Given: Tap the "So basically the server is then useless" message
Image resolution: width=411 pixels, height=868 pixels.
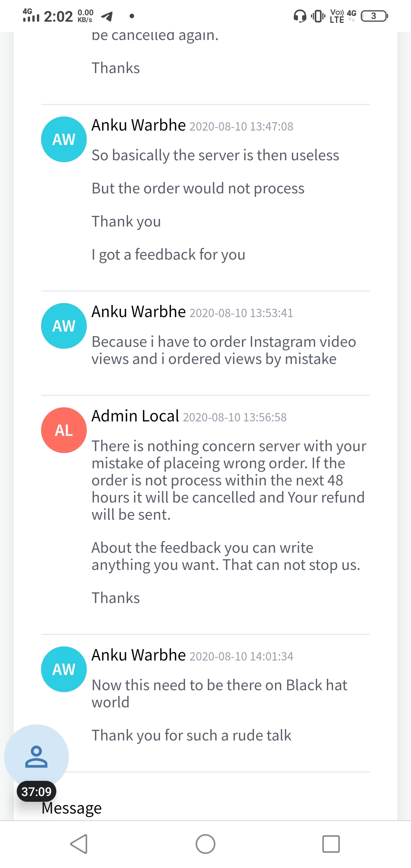Looking at the screenshot, I should 215,155.
